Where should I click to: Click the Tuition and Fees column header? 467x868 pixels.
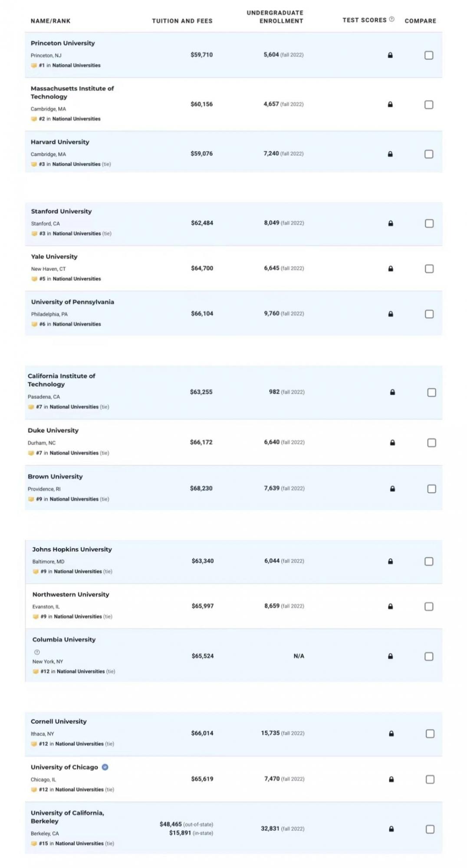(182, 21)
